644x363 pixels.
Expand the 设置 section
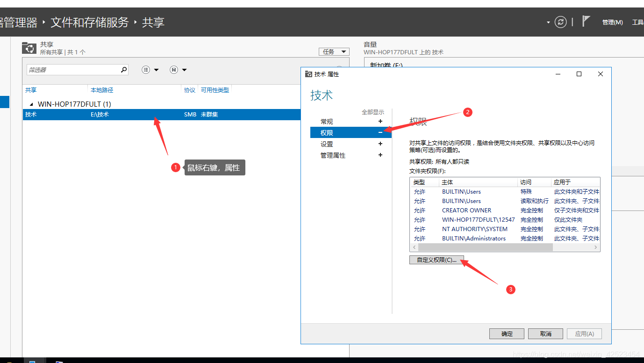(x=380, y=144)
